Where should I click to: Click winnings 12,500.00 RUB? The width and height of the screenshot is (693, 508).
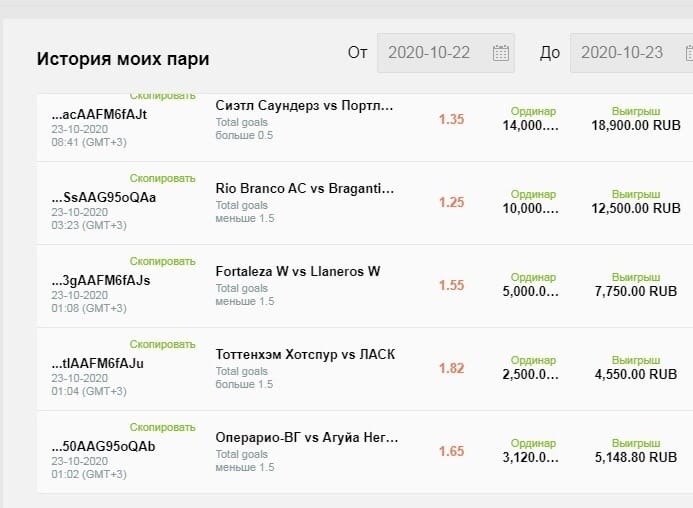pos(636,209)
